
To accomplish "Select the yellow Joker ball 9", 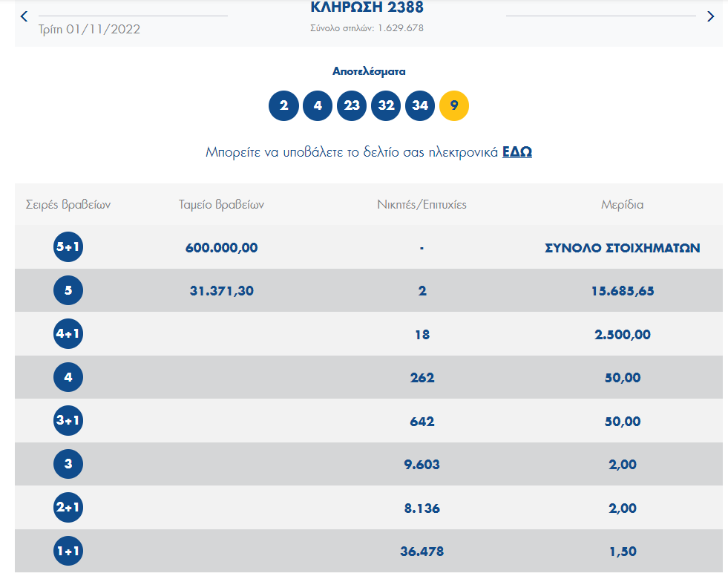I will click(454, 106).
